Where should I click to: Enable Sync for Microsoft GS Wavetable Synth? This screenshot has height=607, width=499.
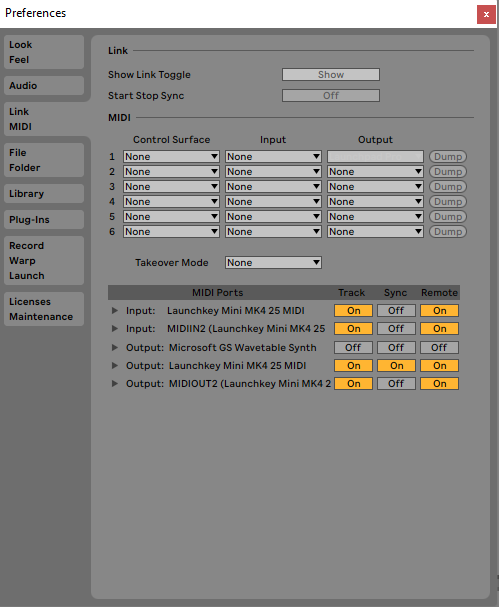396,348
